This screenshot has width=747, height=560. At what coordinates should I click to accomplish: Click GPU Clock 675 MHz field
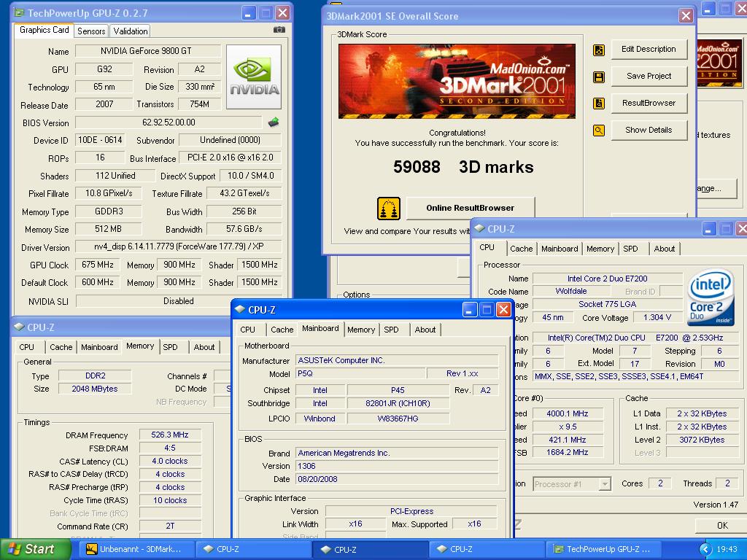(x=98, y=265)
